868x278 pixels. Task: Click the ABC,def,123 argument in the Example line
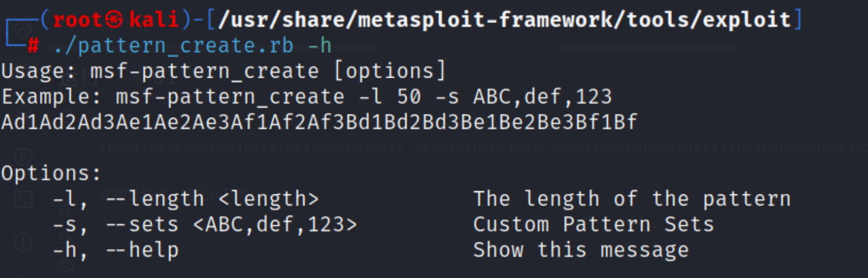click(542, 97)
